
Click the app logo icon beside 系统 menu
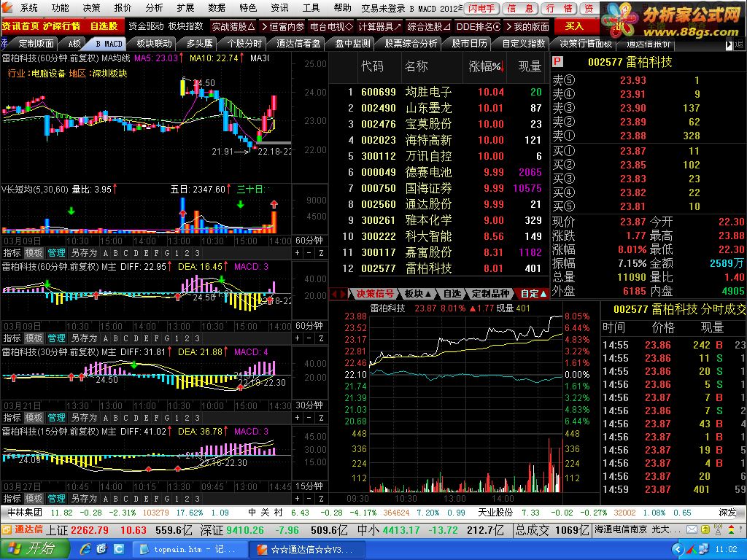pos(7,7)
